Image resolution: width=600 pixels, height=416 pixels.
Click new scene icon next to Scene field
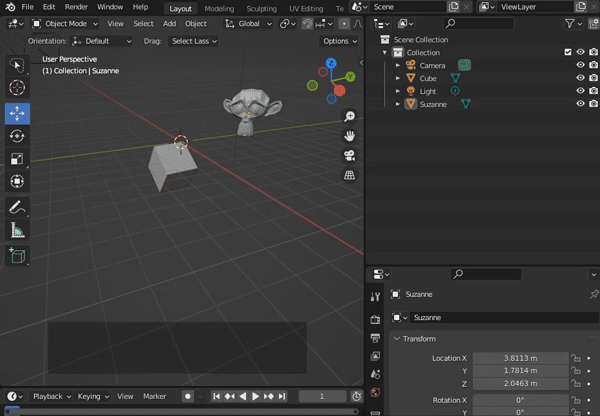point(453,7)
